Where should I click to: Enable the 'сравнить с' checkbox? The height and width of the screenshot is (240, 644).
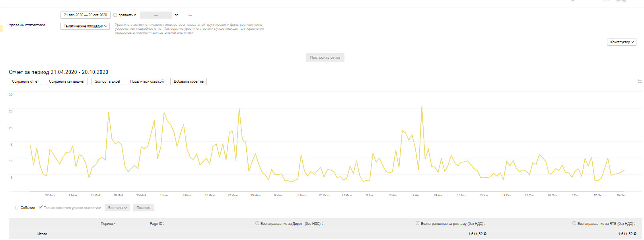[x=115, y=15]
